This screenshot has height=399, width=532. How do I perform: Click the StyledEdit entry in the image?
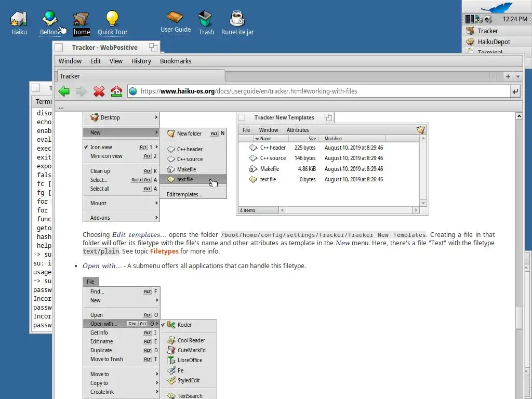pyautogui.click(x=189, y=380)
